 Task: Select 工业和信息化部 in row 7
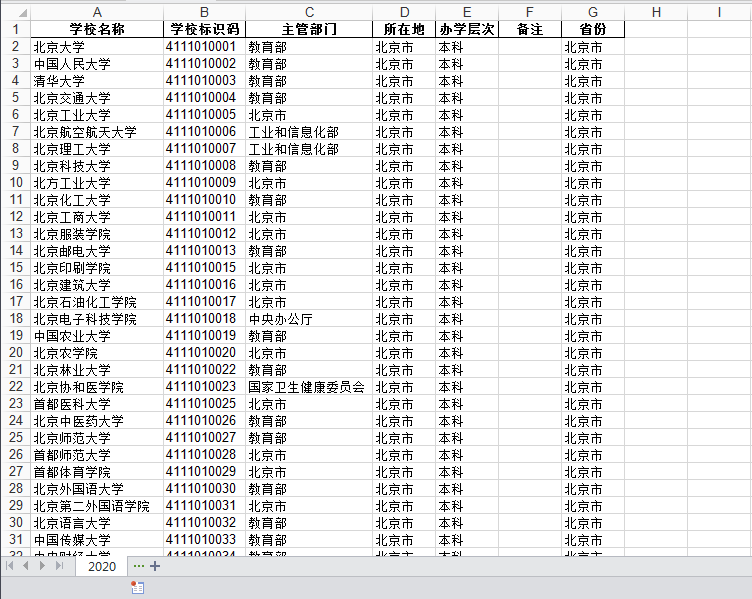click(x=309, y=132)
